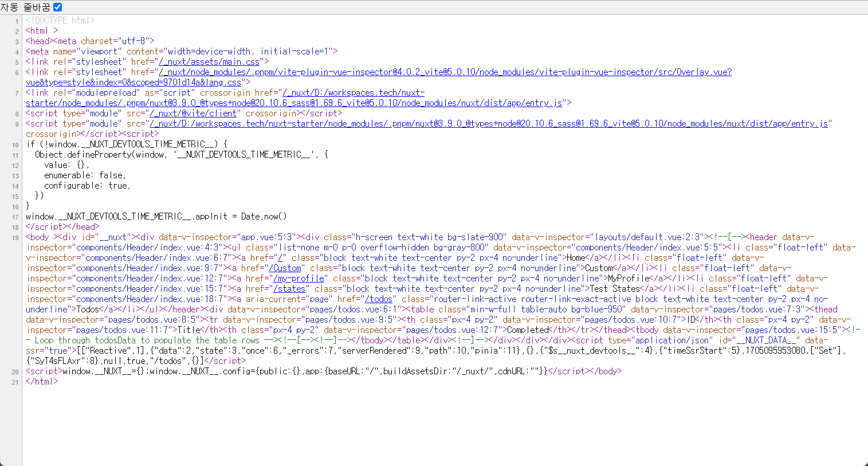
Task: Click the 자동 줄바꿈 label text
Action: tap(25, 7)
